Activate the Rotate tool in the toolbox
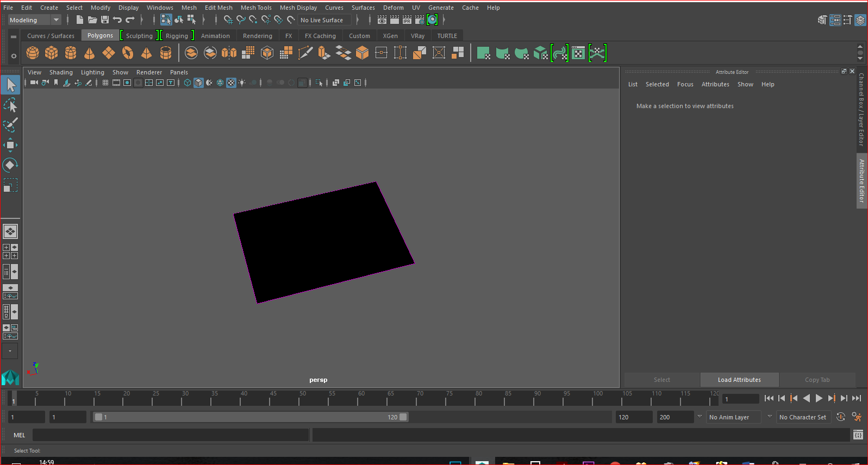868x465 pixels. 10,165
